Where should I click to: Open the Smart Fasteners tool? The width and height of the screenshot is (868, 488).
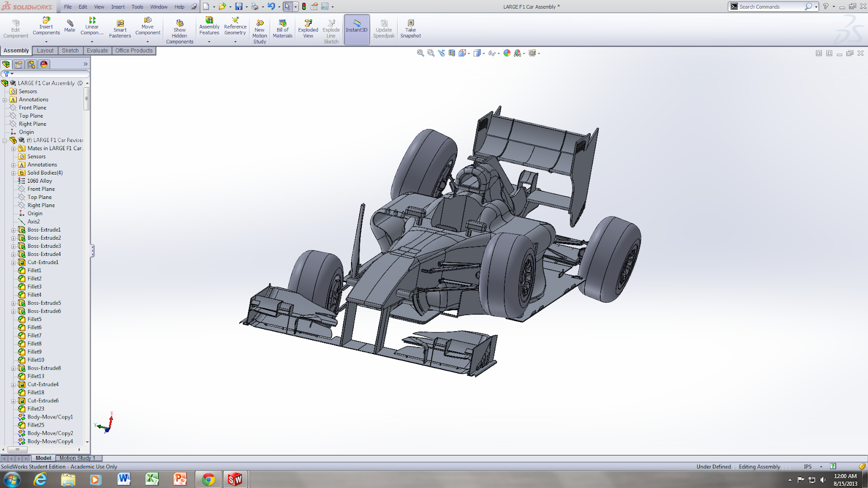[119, 27]
